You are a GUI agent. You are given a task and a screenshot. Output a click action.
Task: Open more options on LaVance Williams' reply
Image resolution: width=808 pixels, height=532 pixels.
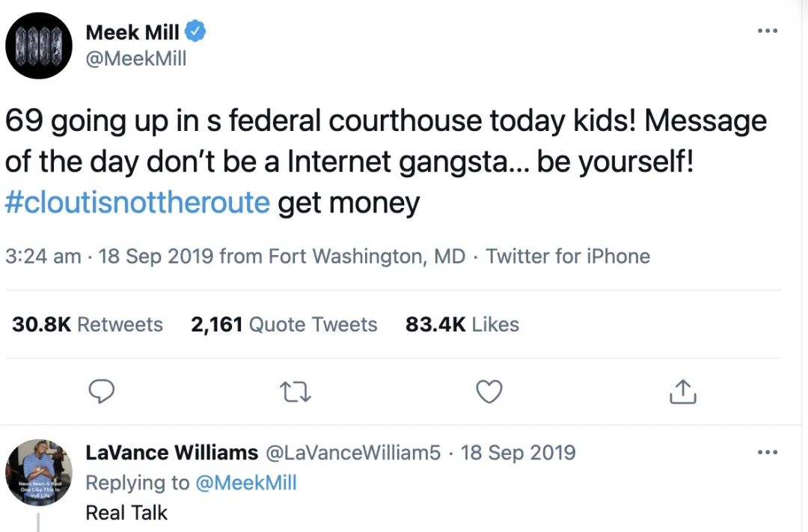(x=768, y=451)
